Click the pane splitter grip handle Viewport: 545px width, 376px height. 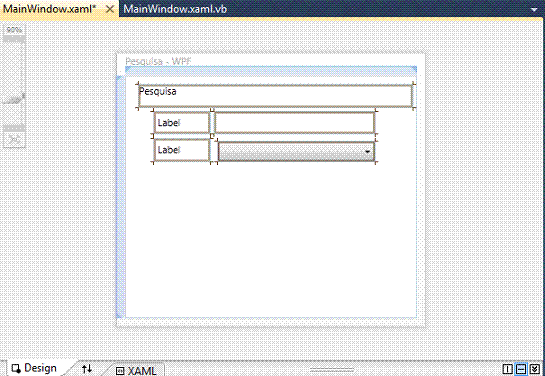332,369
